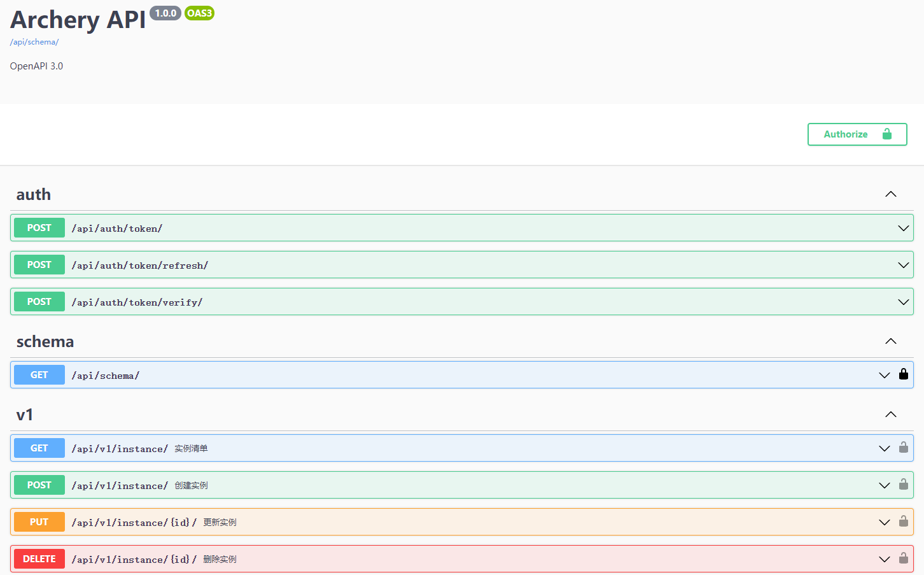Expand the POST /api/auth/token/ arrow
924x575 pixels.
click(903, 228)
